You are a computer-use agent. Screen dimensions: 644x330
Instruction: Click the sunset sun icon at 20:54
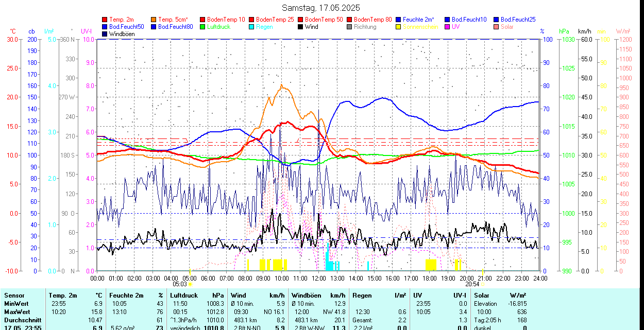482,284
